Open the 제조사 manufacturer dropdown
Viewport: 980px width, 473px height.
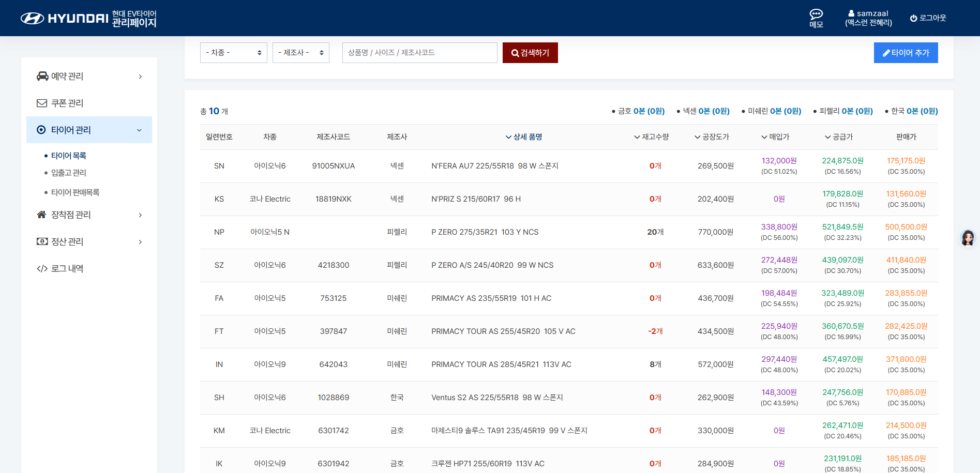coord(300,53)
